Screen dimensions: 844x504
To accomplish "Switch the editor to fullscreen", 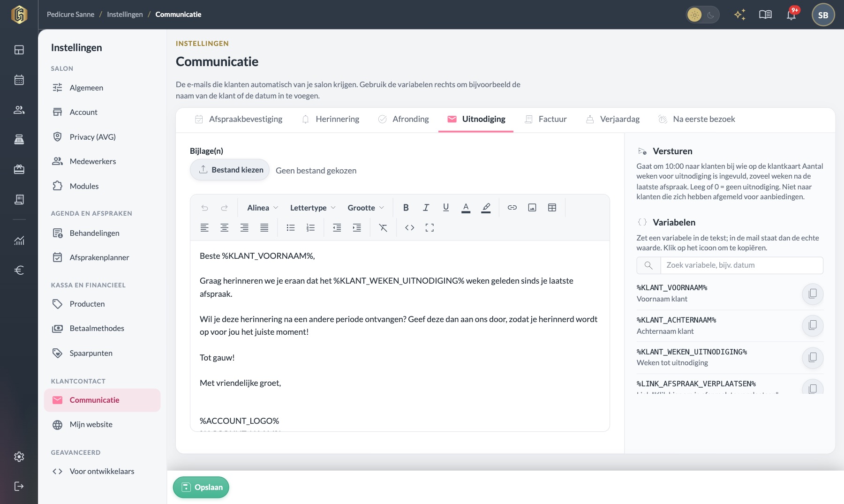I will (430, 228).
